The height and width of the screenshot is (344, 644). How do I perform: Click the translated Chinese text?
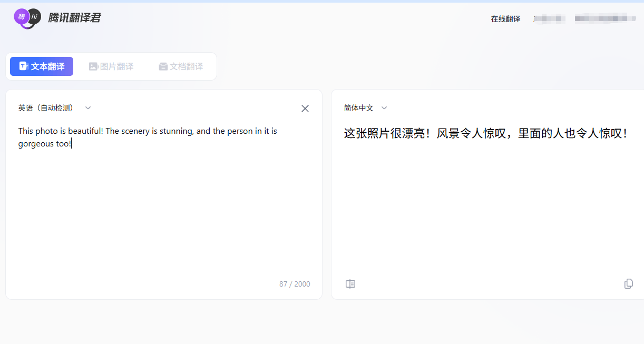tap(485, 133)
